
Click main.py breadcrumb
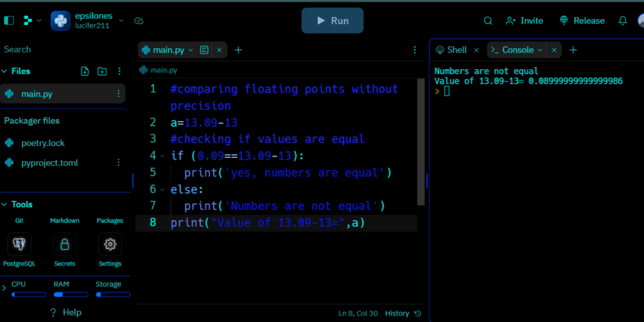(x=158, y=70)
